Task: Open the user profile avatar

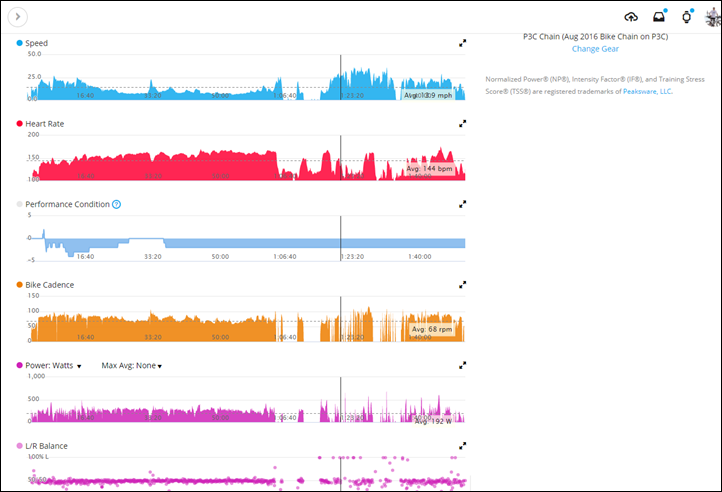Action: tap(713, 17)
